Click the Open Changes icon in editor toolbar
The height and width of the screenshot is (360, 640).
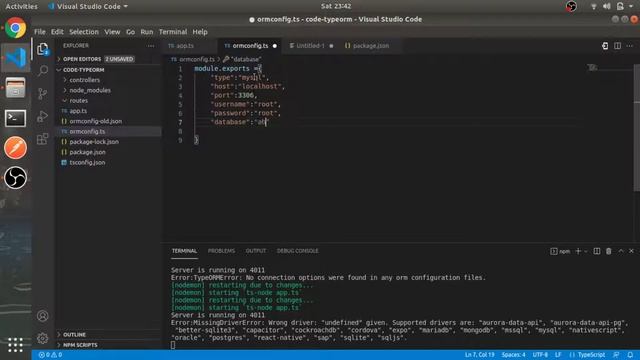click(x=605, y=46)
